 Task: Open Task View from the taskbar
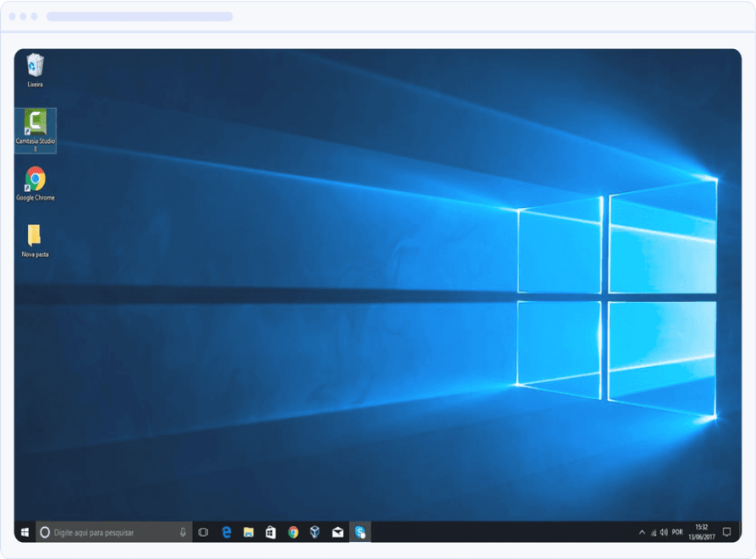click(204, 532)
